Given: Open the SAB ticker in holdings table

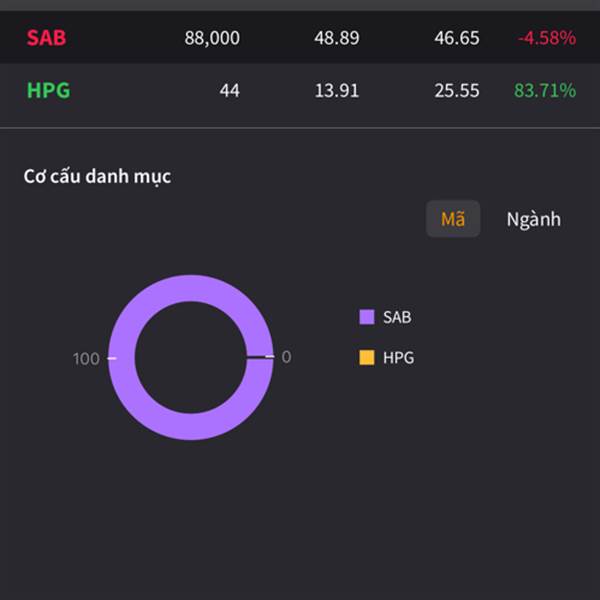Looking at the screenshot, I should tap(47, 38).
